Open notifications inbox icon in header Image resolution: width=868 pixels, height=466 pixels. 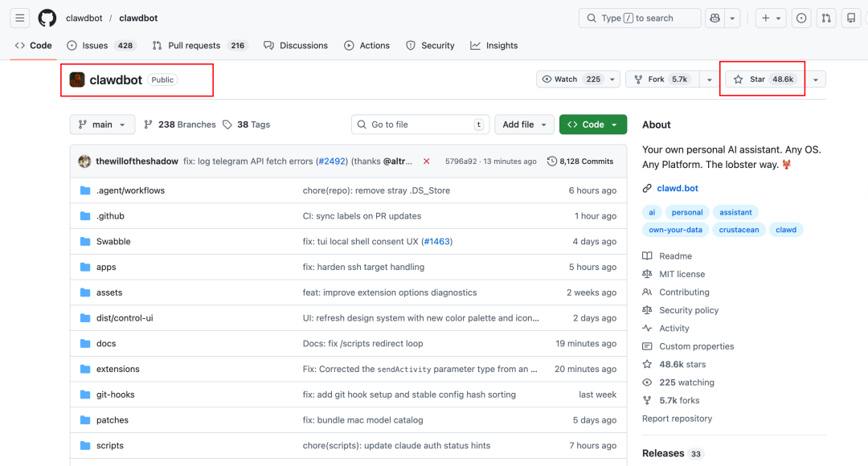[x=851, y=18]
